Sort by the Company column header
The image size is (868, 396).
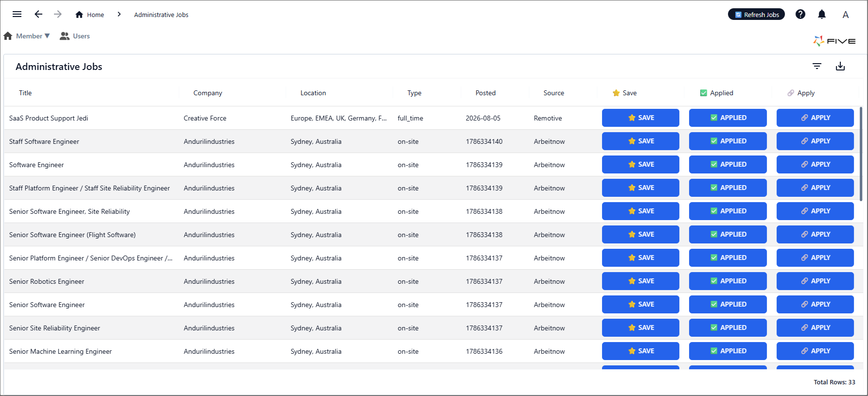(208, 93)
